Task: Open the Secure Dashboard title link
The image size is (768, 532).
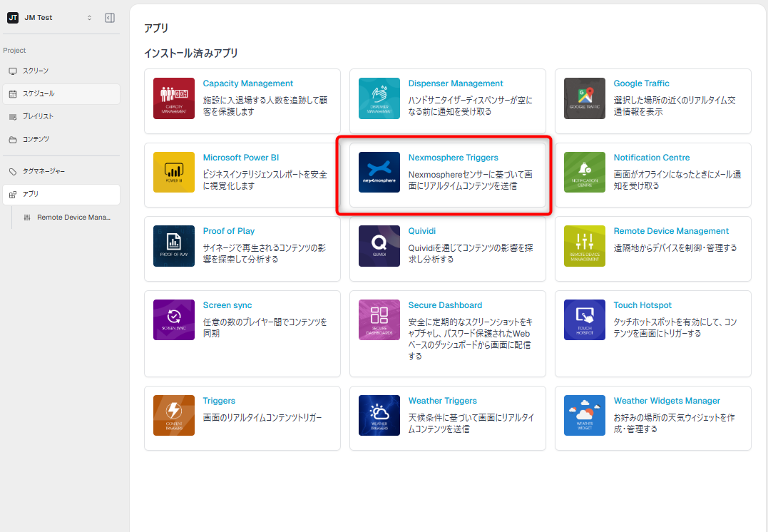Action: 445,305
